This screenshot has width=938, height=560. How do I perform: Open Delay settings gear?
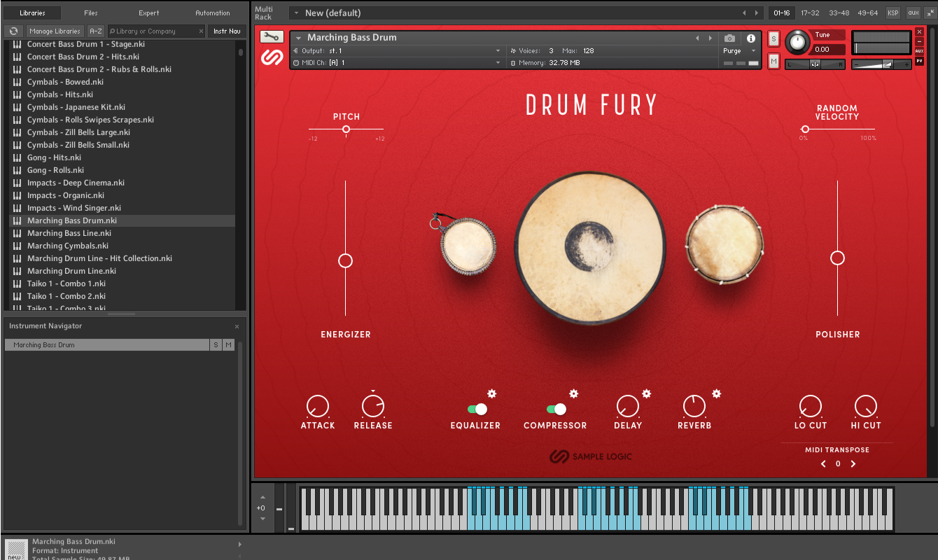point(647,393)
